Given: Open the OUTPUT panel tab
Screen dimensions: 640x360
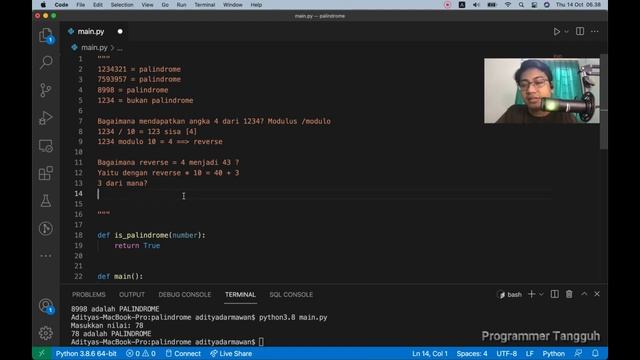Looking at the screenshot, I should (x=132, y=294).
